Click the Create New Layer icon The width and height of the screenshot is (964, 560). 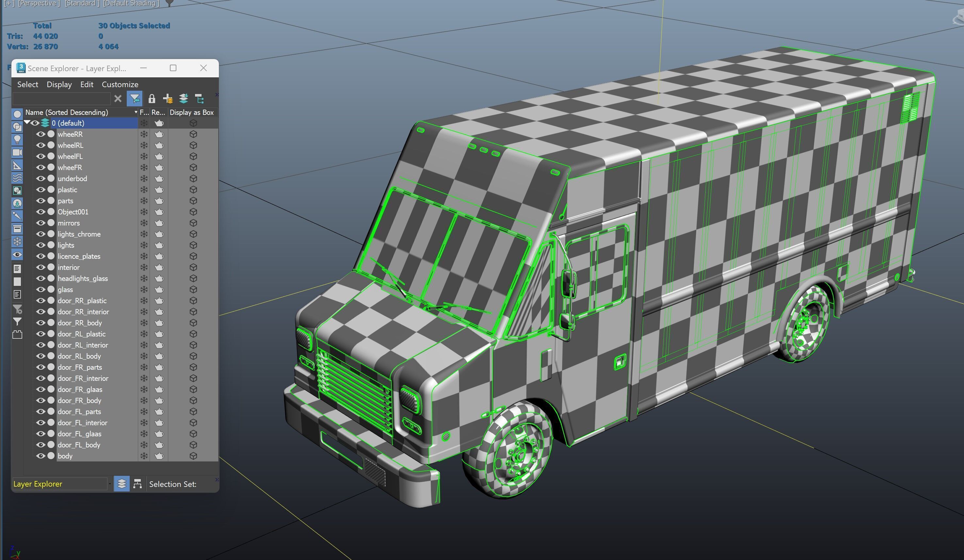[x=168, y=99]
